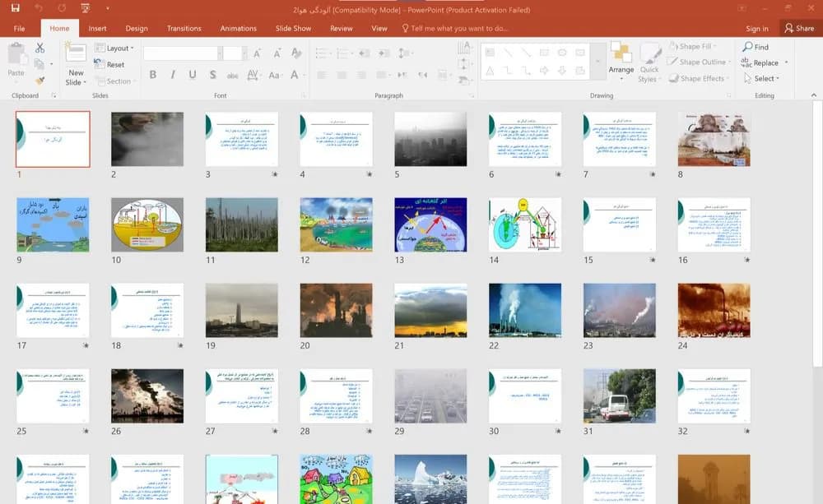Select slide 22 thumbnail with smokestacks

(x=525, y=310)
